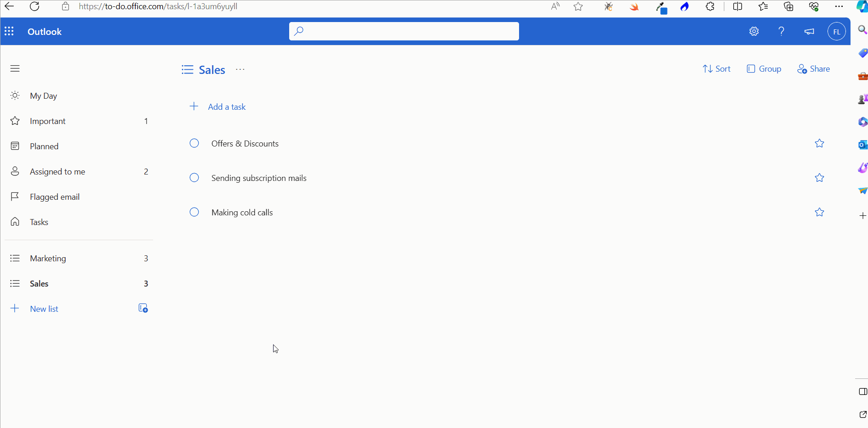Switch to the Marketing list
This screenshot has width=868, height=428.
(48, 258)
